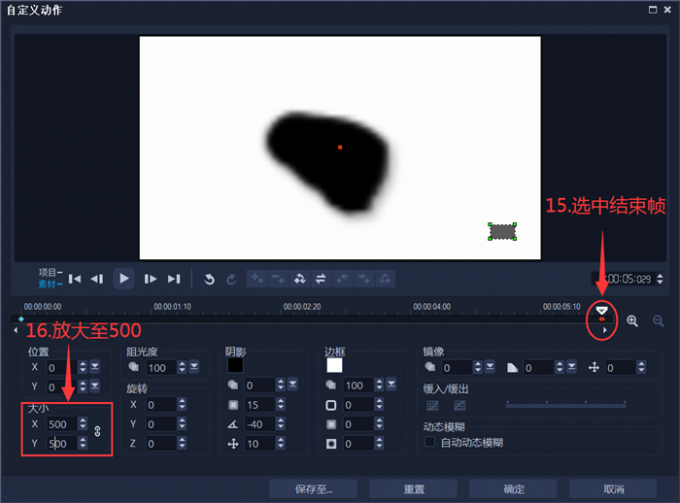Open position Y slider dropdown
680x503 pixels.
pyautogui.click(x=95, y=386)
